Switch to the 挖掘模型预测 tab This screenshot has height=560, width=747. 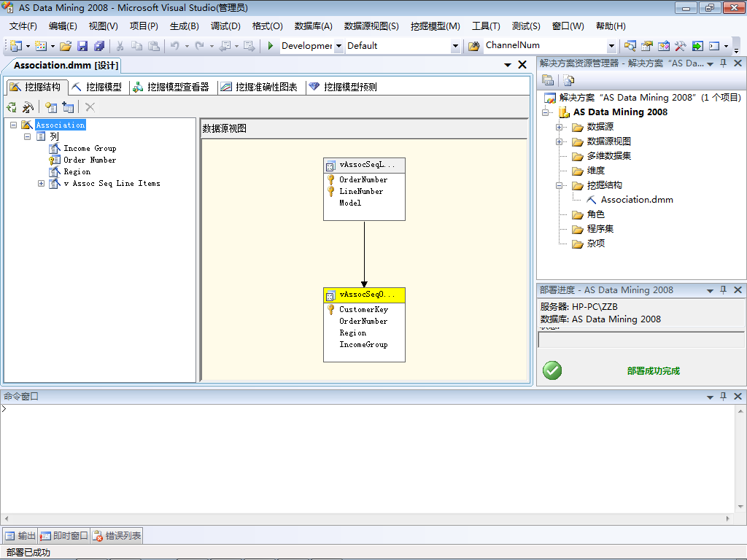[344, 87]
